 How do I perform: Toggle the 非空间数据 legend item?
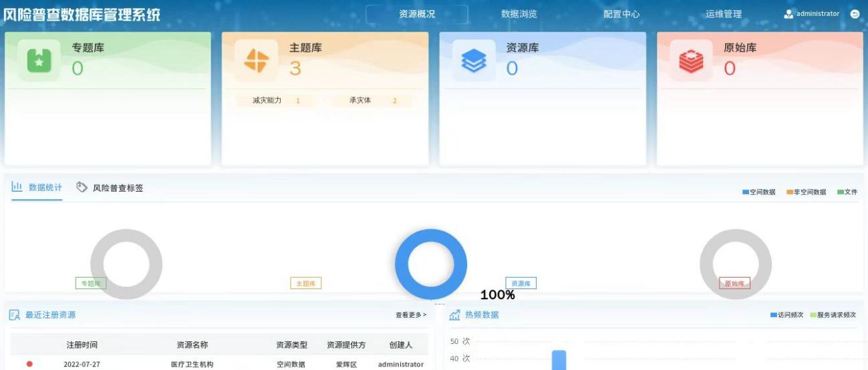[x=807, y=192]
